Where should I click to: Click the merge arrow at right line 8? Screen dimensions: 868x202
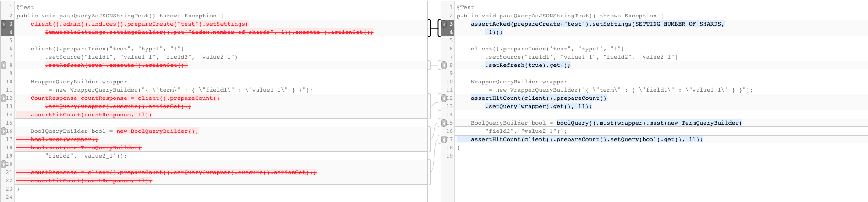point(444,66)
